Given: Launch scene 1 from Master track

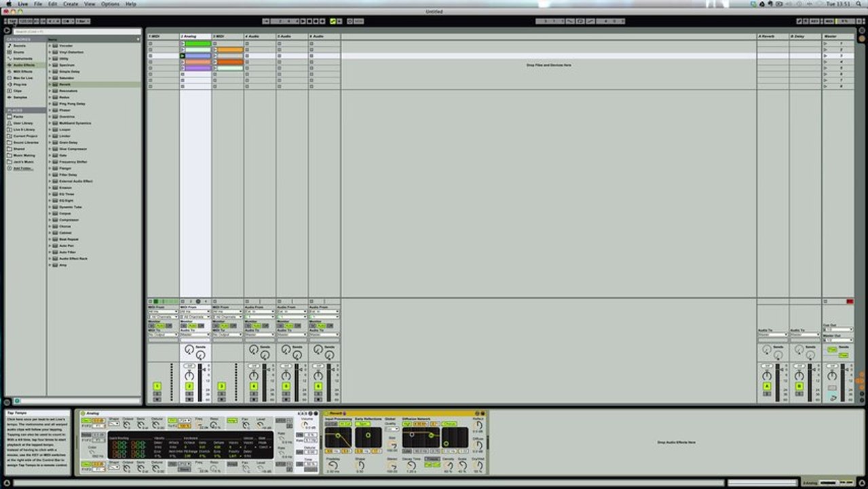Looking at the screenshot, I should (x=825, y=43).
